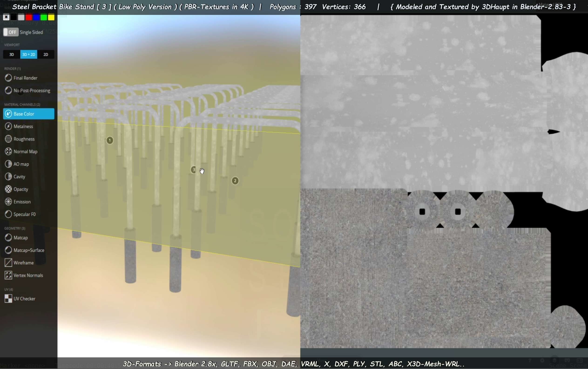Click the AO map icon

click(8, 164)
